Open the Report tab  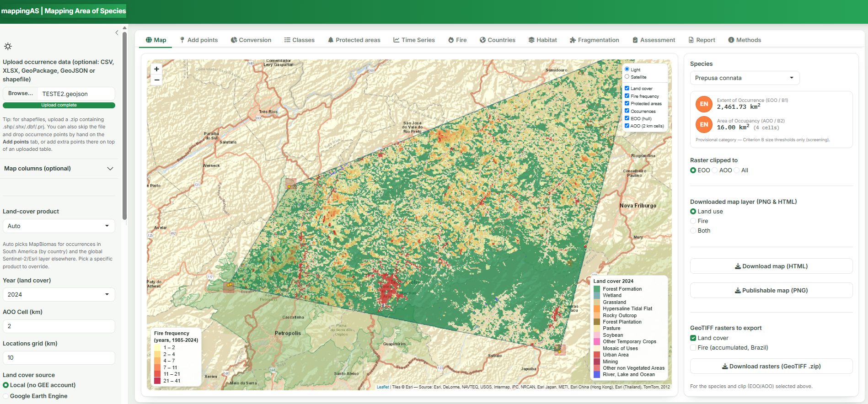pos(702,40)
